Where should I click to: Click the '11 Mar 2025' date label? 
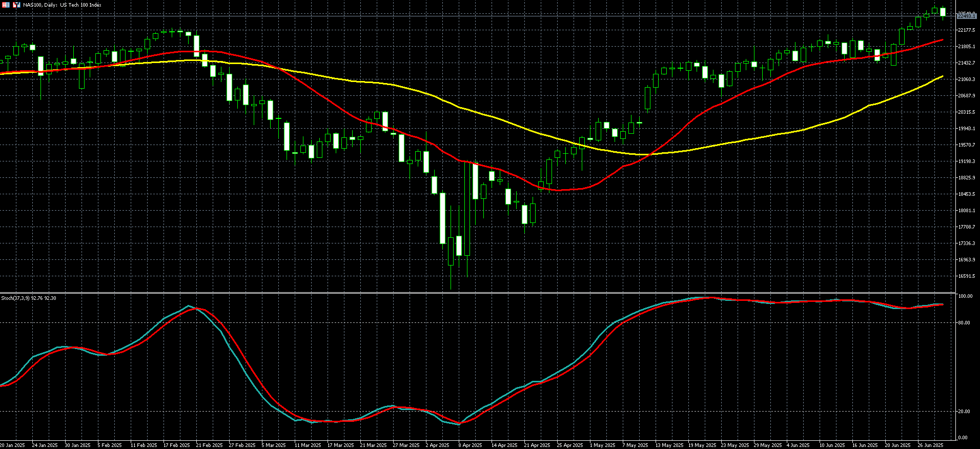pos(308,445)
